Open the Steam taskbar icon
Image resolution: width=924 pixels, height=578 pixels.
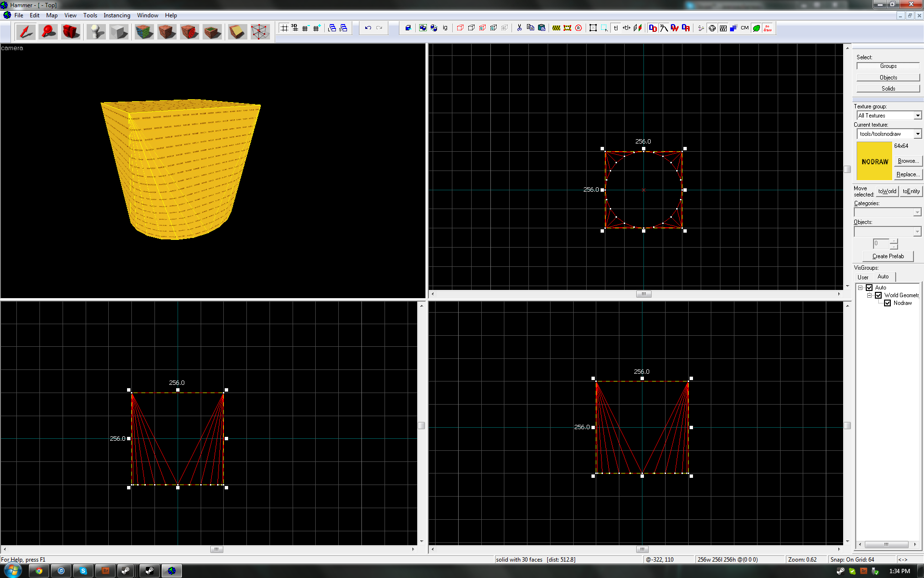coord(127,571)
